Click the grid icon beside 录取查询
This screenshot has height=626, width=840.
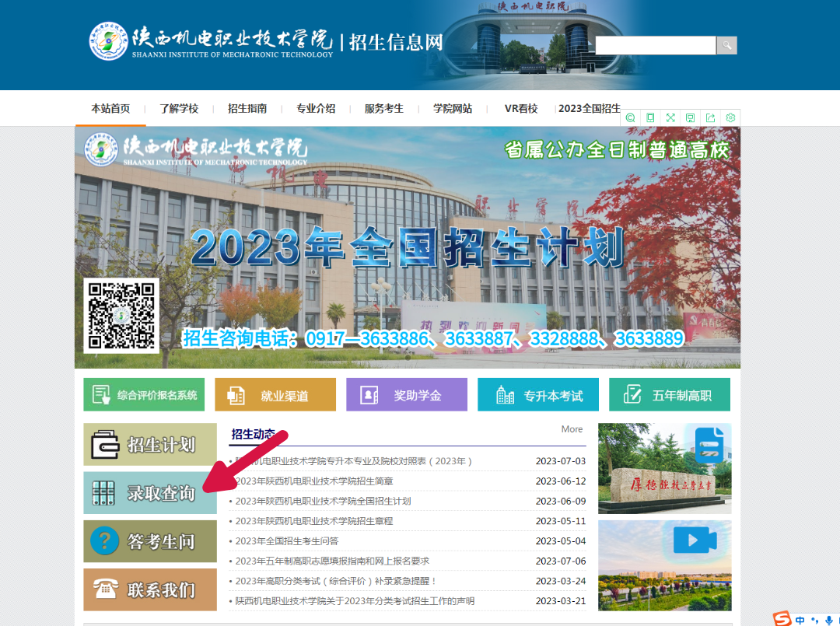[103, 493]
